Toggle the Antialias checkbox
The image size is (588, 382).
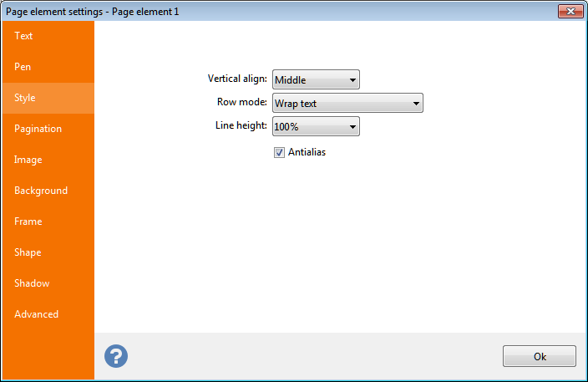[x=279, y=153]
